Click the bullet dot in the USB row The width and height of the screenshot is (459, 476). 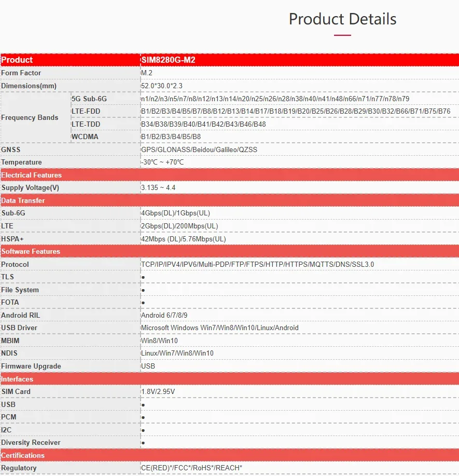point(143,405)
